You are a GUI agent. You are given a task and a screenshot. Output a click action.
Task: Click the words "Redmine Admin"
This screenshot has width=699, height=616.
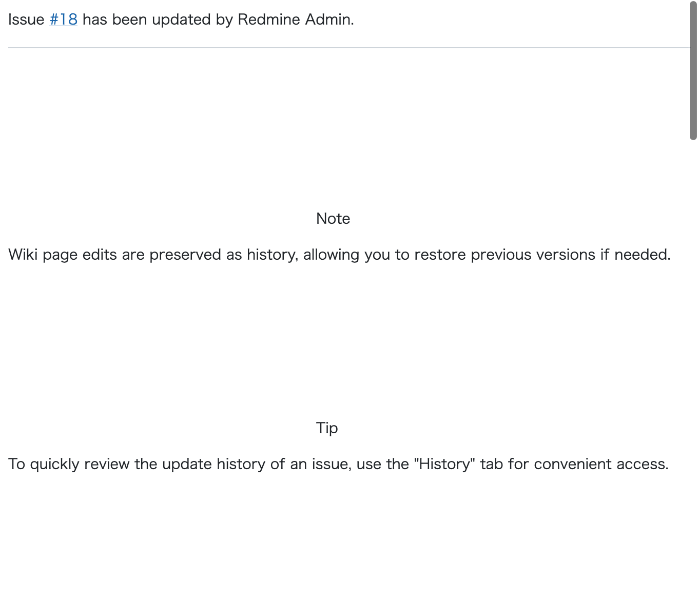(295, 20)
